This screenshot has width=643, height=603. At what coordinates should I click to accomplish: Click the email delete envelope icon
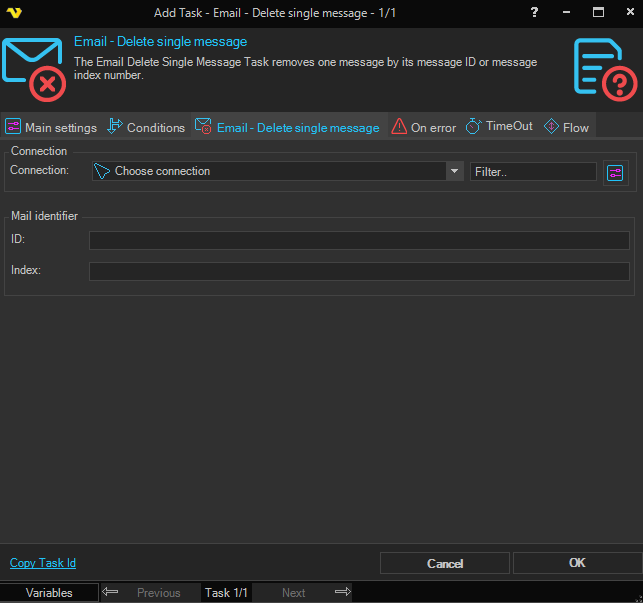tap(34, 69)
